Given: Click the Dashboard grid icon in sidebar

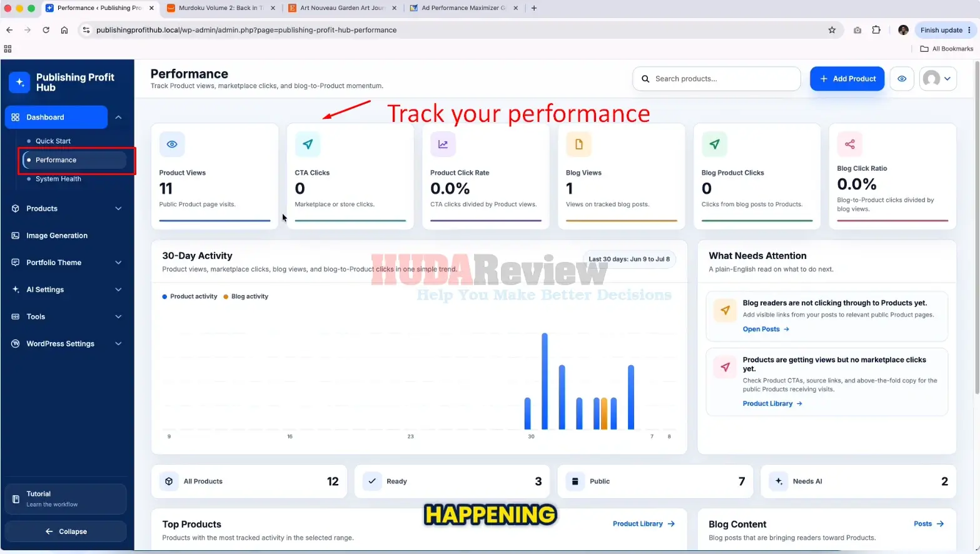Looking at the screenshot, I should pyautogui.click(x=16, y=117).
